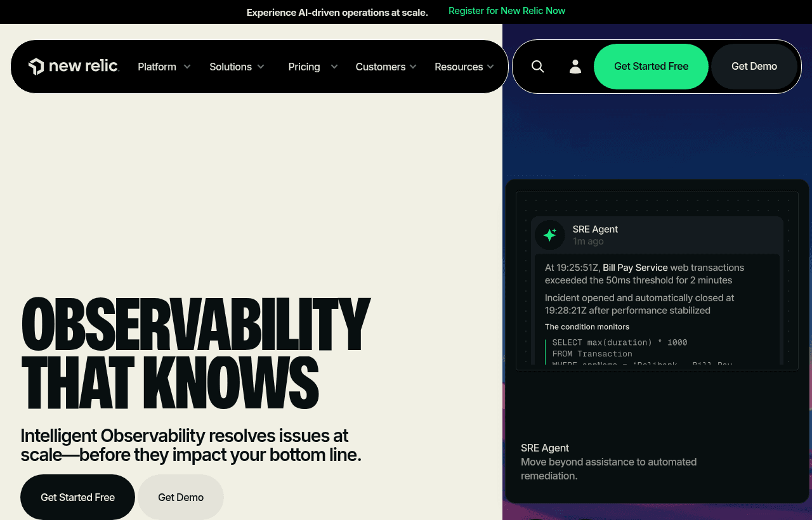The width and height of the screenshot is (812, 520).
Task: Click the New Relic logo
Action: tap(74, 67)
